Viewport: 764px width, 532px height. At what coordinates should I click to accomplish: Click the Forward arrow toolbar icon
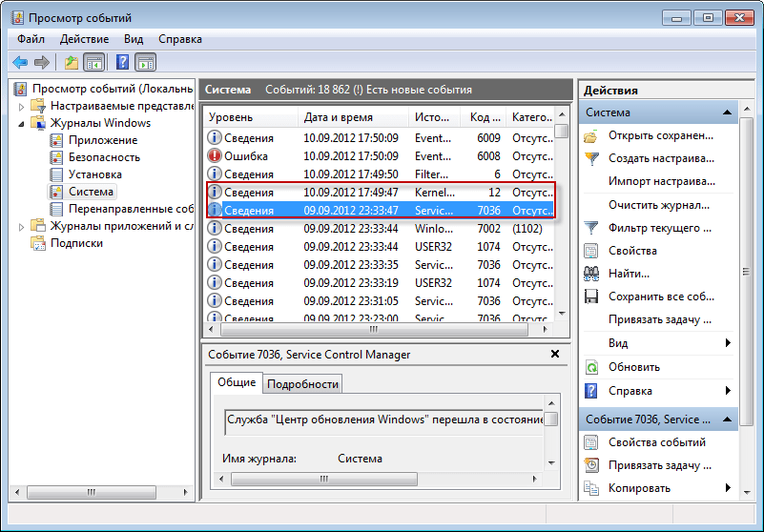pos(41,63)
